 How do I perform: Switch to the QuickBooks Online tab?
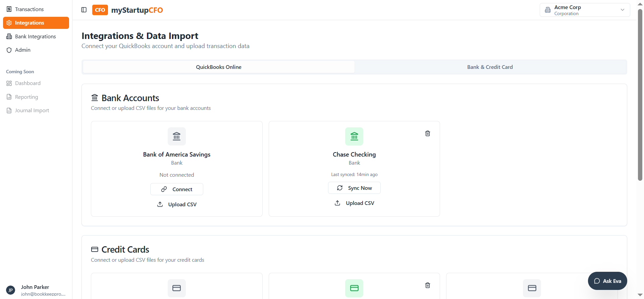pos(219,67)
